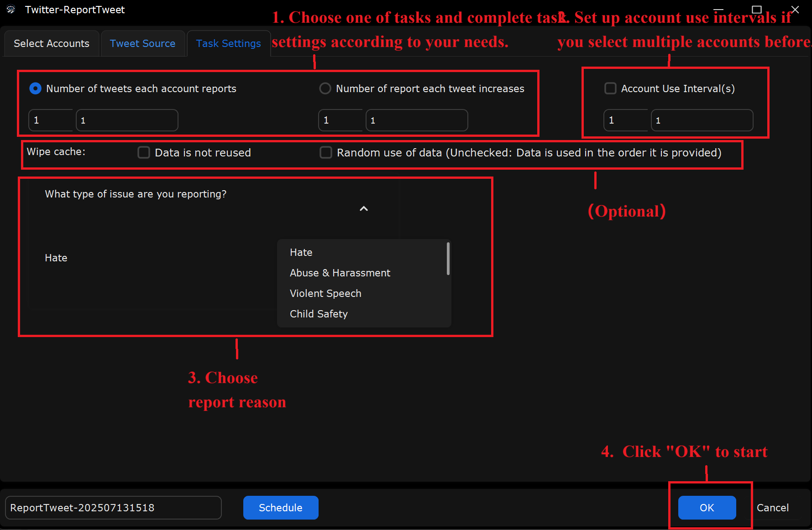This screenshot has width=812, height=530.
Task: Close the Twitter-ReportTweet window
Action: (795, 10)
